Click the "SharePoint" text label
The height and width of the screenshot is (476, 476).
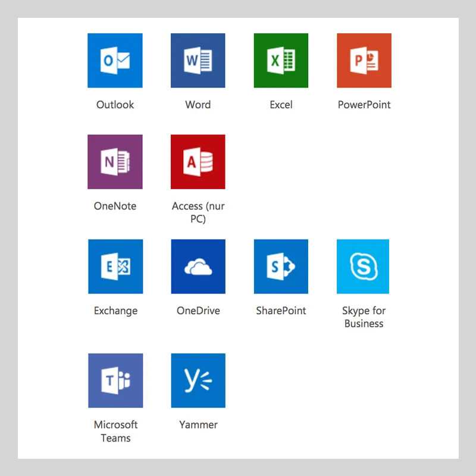click(x=281, y=311)
